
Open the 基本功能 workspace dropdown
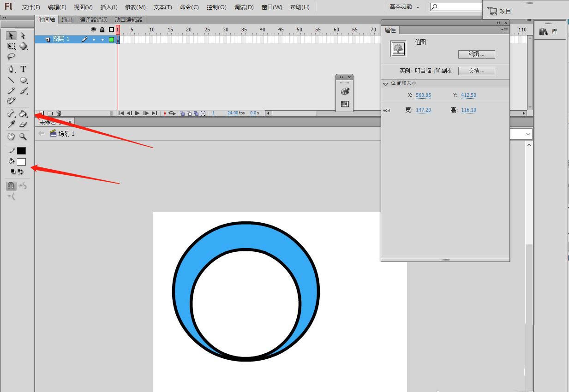(x=404, y=7)
